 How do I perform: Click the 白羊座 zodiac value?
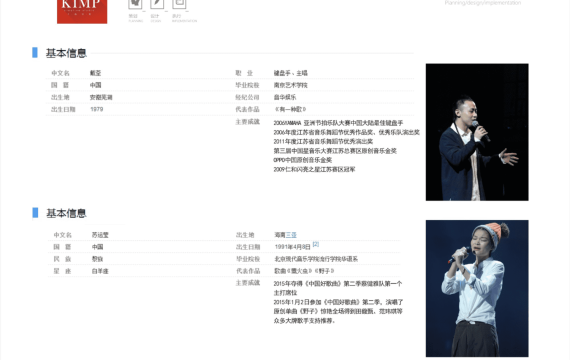pos(100,271)
